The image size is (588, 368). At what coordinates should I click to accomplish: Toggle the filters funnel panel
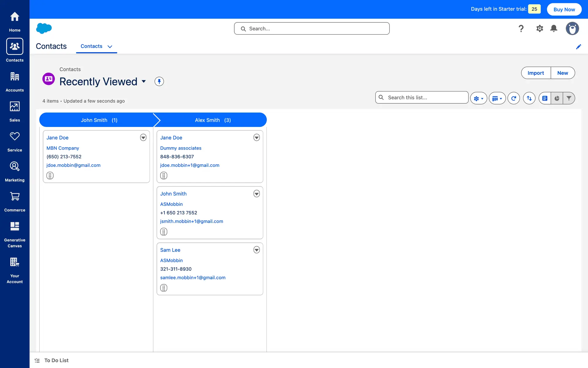tap(569, 98)
